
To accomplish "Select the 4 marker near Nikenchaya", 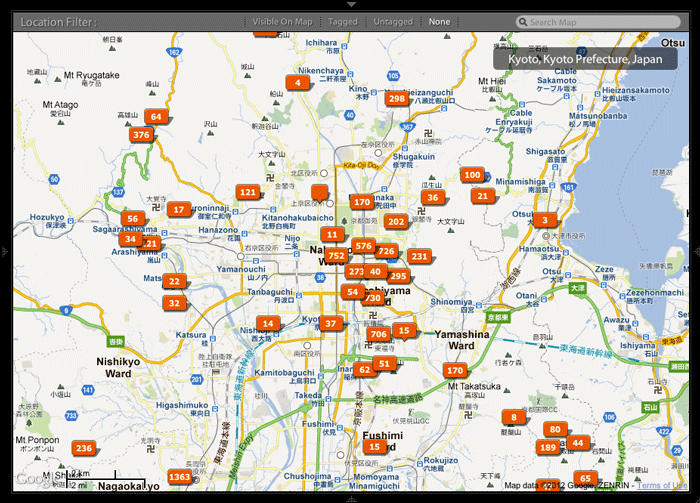I will point(297,83).
